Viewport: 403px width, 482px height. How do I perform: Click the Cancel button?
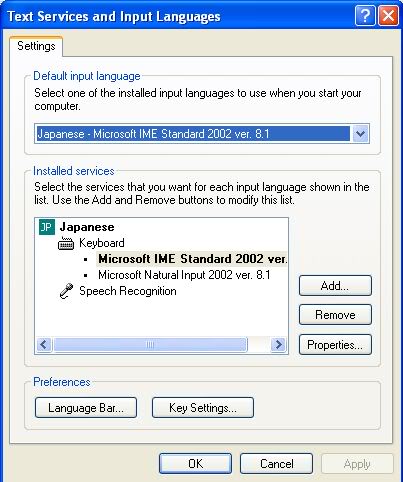pos(276,464)
